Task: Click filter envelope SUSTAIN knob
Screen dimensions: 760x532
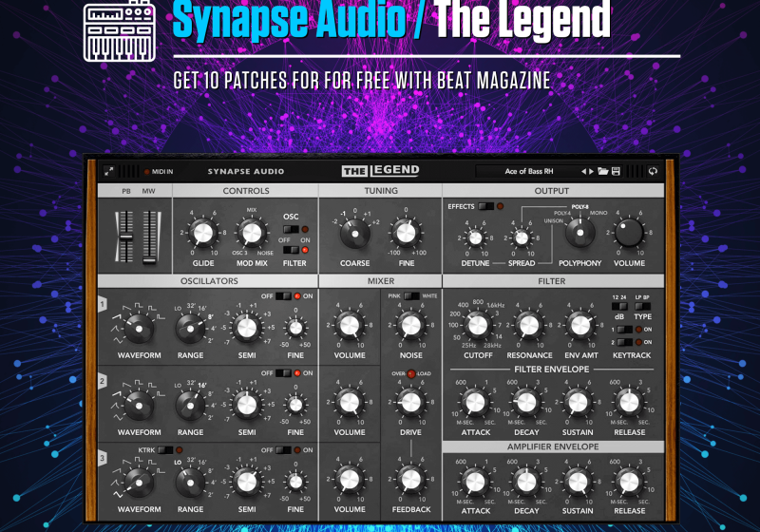Action: coord(578,402)
